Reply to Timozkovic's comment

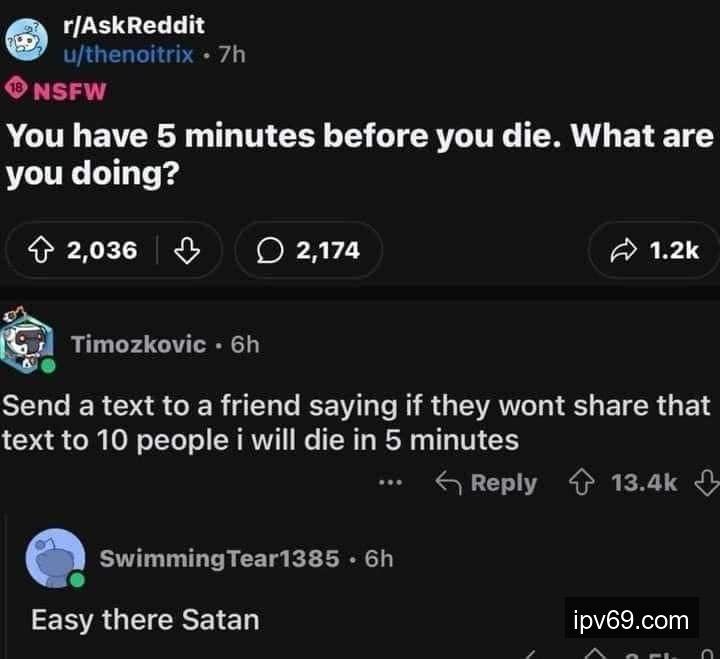(x=487, y=483)
